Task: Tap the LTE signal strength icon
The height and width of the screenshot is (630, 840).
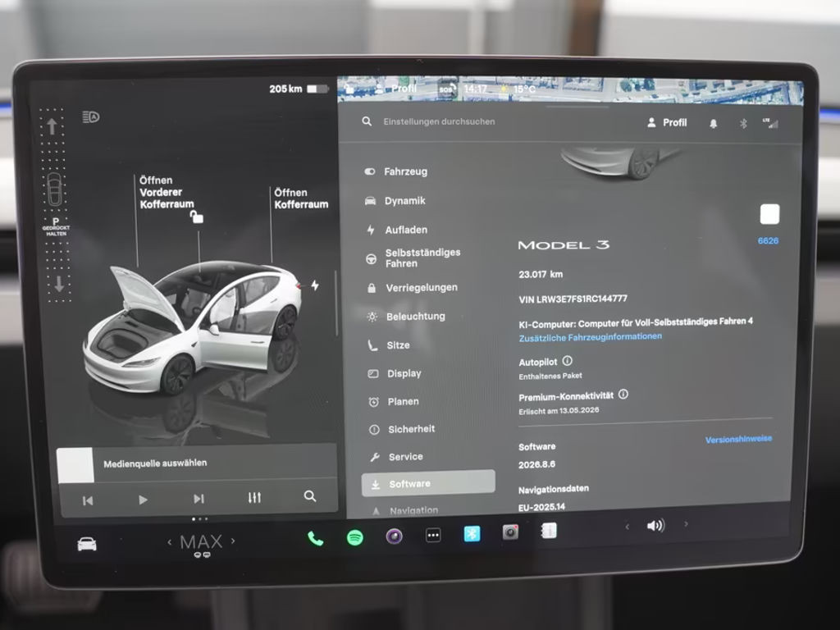Action: point(771,123)
